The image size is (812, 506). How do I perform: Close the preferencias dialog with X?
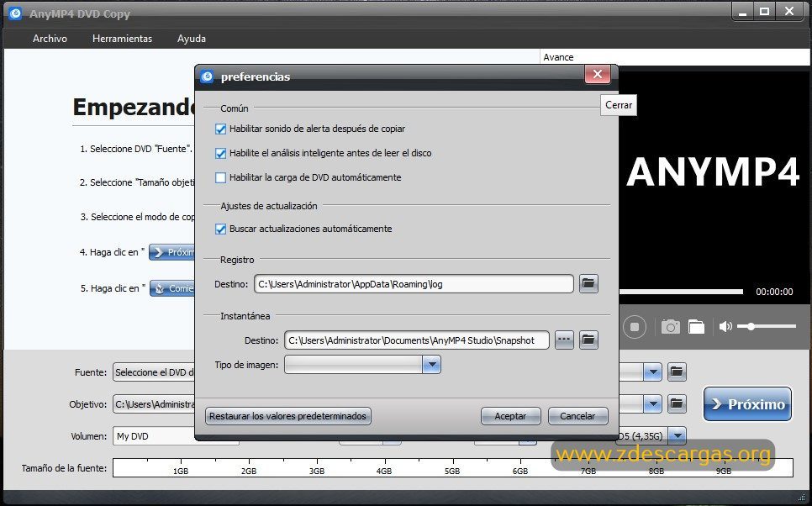coord(597,74)
